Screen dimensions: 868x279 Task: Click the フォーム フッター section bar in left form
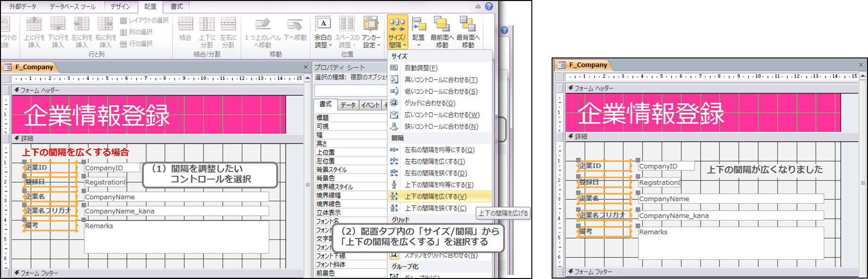[x=157, y=273]
